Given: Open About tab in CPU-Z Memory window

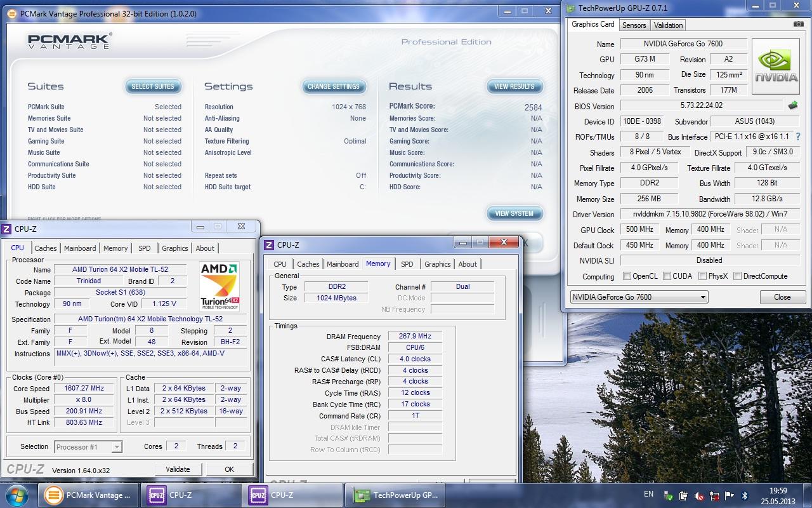Looking at the screenshot, I should tap(468, 264).
